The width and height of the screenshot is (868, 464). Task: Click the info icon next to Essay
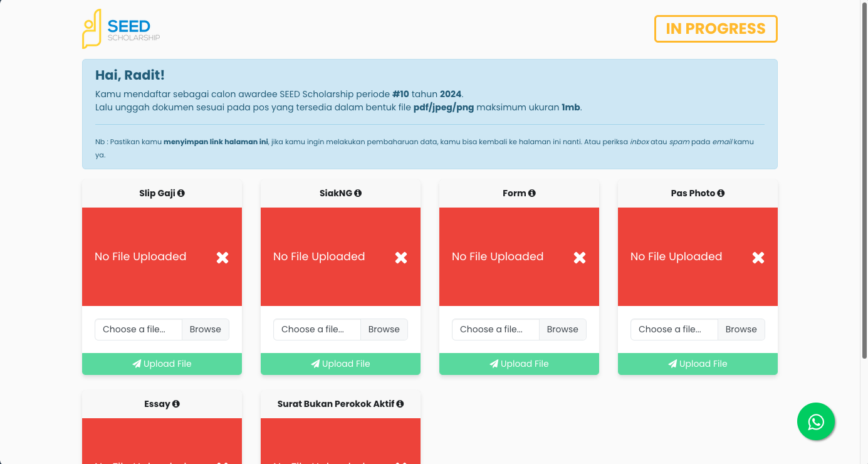pos(176,404)
